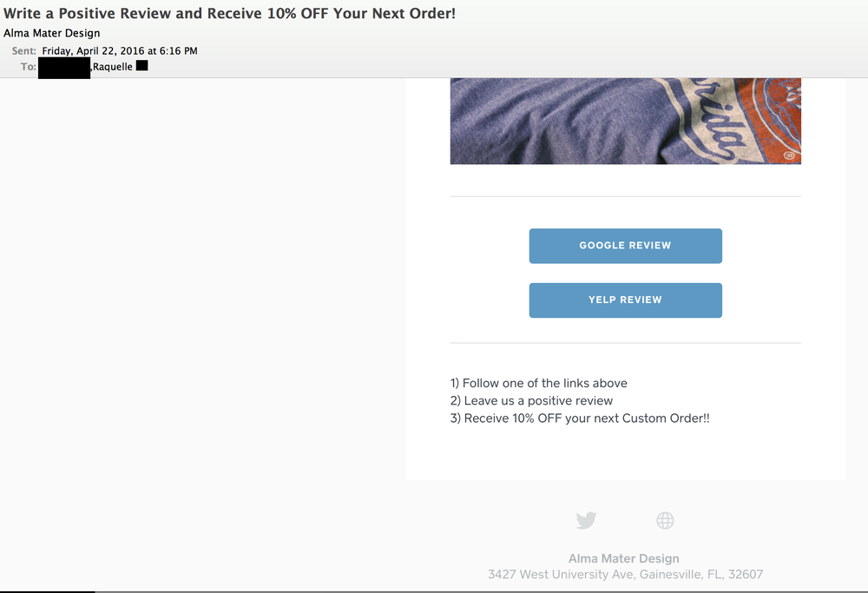Click the West University Ave address
This screenshot has width=868, height=593.
(x=625, y=574)
